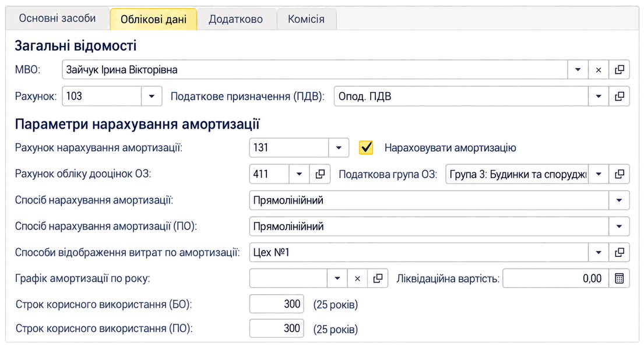The width and height of the screenshot is (644, 346).
Task: Switch to the Комісія tab
Action: point(307,19)
